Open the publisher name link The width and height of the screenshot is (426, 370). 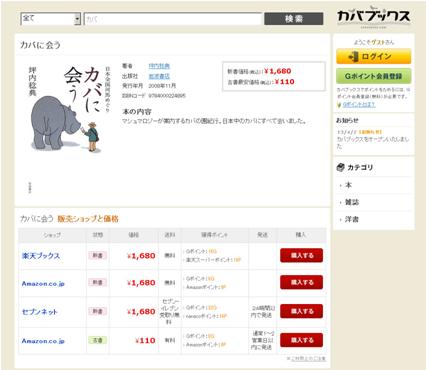159,76
